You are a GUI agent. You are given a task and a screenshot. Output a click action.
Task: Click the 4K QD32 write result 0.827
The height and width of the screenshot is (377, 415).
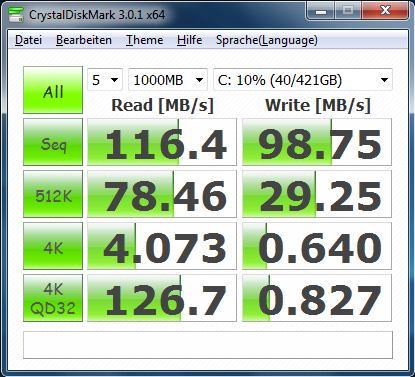click(x=317, y=298)
